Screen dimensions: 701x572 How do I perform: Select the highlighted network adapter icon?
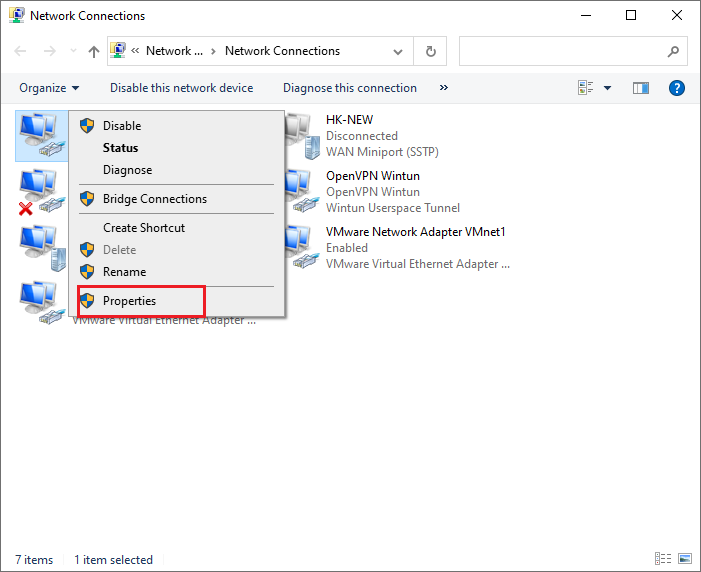point(42,136)
